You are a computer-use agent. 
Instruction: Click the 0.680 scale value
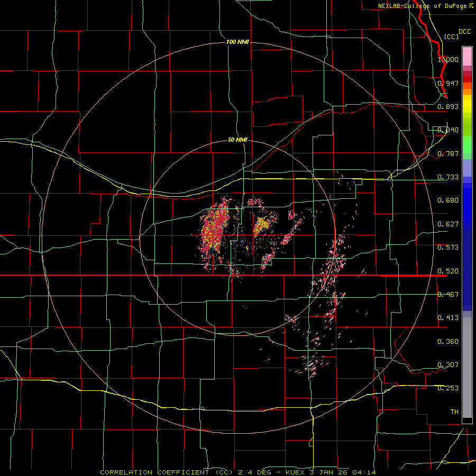(x=448, y=200)
